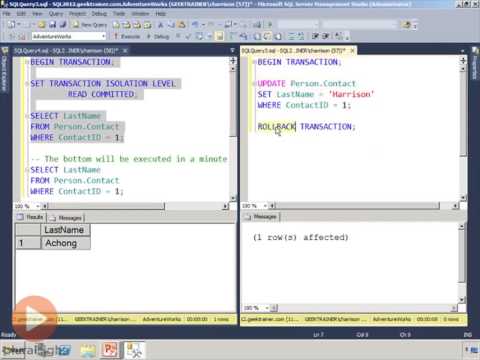Image resolution: width=480 pixels, height=360 pixels.
Task: Save all files with the multi-disk icon
Action: (62, 25)
